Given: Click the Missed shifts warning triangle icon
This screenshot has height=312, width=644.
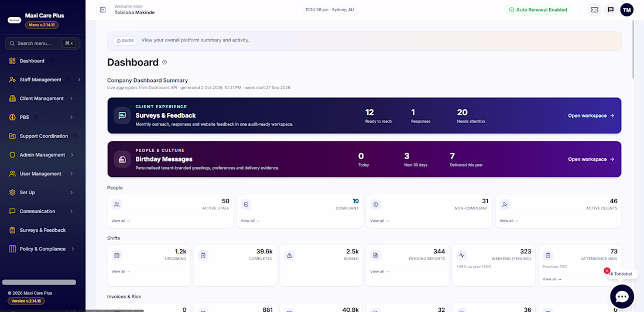Looking at the screenshot, I should pos(290,255).
